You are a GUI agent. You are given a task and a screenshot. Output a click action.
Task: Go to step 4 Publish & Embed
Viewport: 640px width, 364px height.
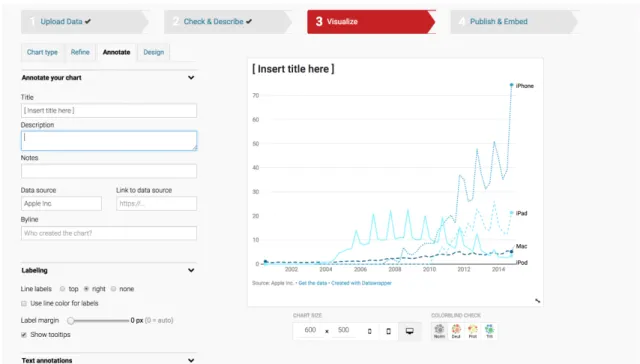click(514, 22)
